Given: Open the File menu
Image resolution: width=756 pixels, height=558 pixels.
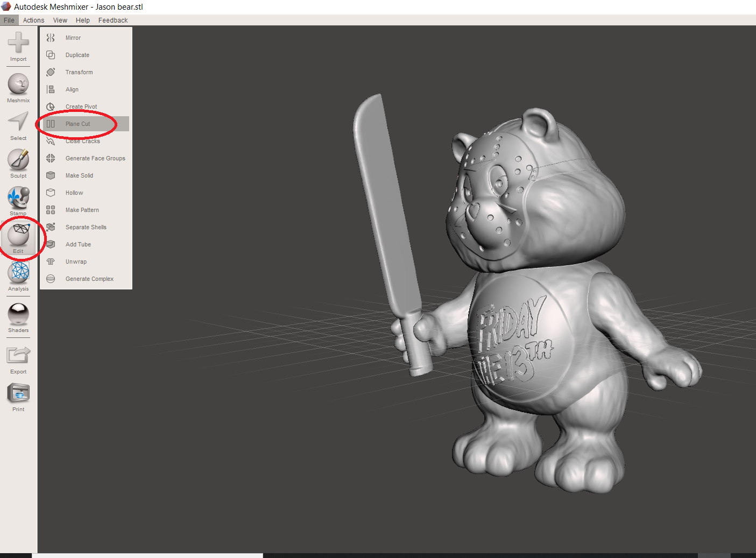Looking at the screenshot, I should (9, 20).
